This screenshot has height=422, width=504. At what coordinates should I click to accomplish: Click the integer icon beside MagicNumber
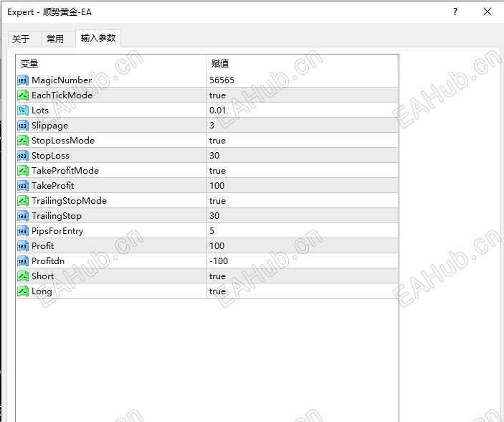[x=23, y=80]
